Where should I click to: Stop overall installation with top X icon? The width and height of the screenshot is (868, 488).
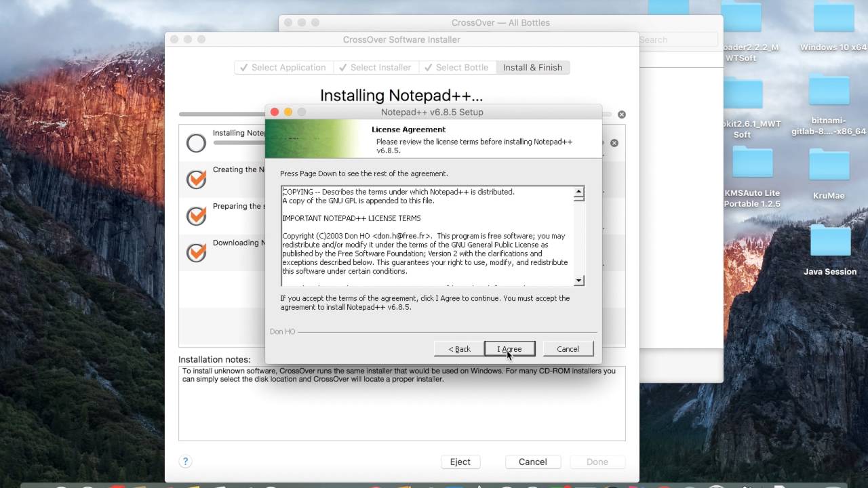[x=622, y=115]
